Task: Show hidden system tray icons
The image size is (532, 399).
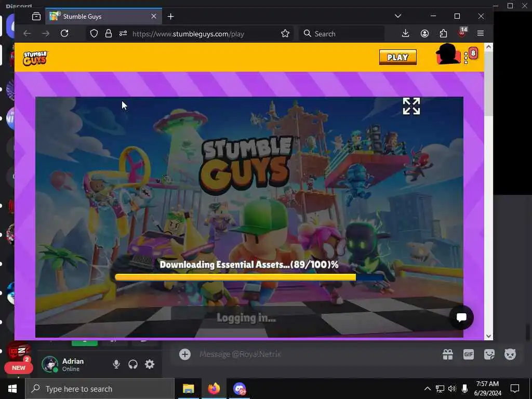Action: (428, 389)
